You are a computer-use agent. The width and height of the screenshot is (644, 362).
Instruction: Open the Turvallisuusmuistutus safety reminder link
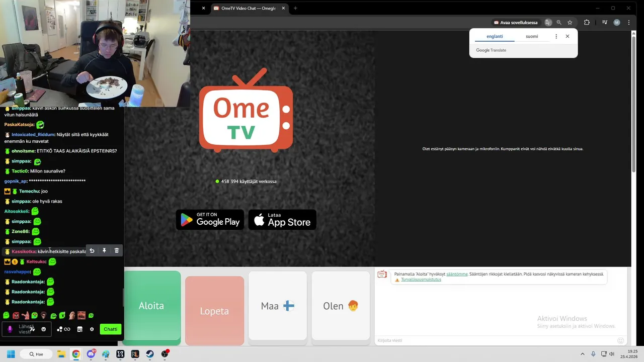pyautogui.click(x=421, y=280)
